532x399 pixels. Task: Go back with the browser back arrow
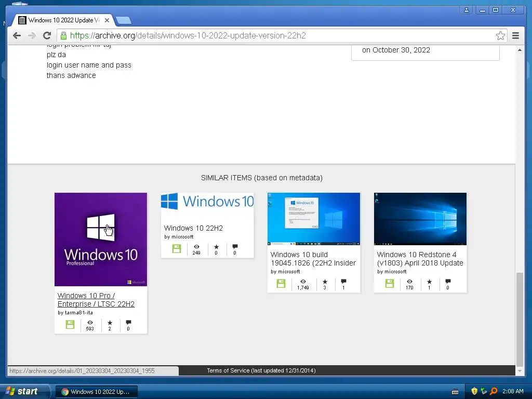[x=17, y=36]
